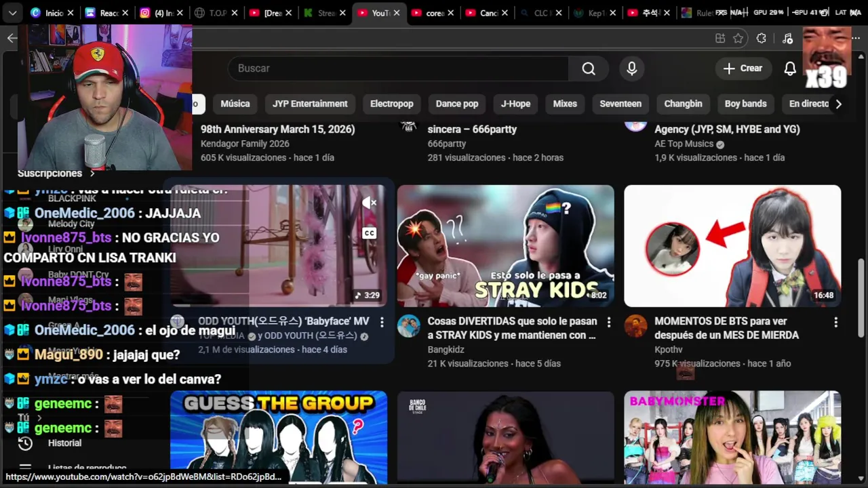Select the Dance pop chip
This screenshot has width=868, height=488.
(x=457, y=104)
